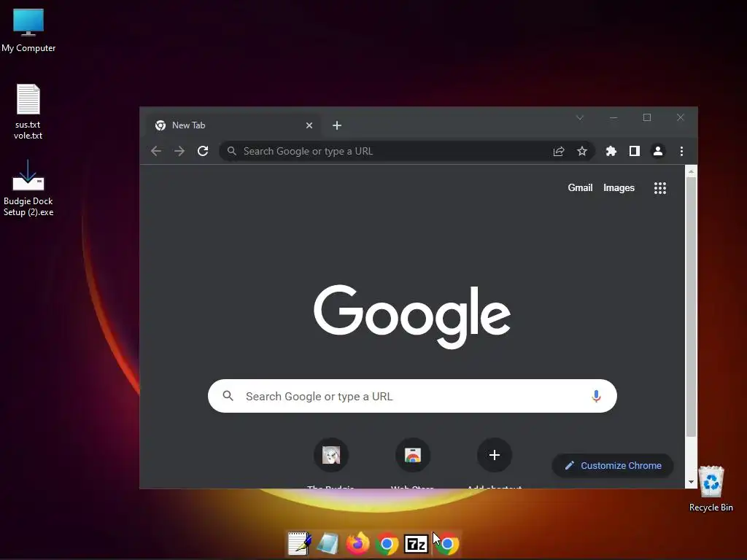The image size is (747, 560).
Task: Click the page scrollbar down arrow
Action: tap(692, 483)
